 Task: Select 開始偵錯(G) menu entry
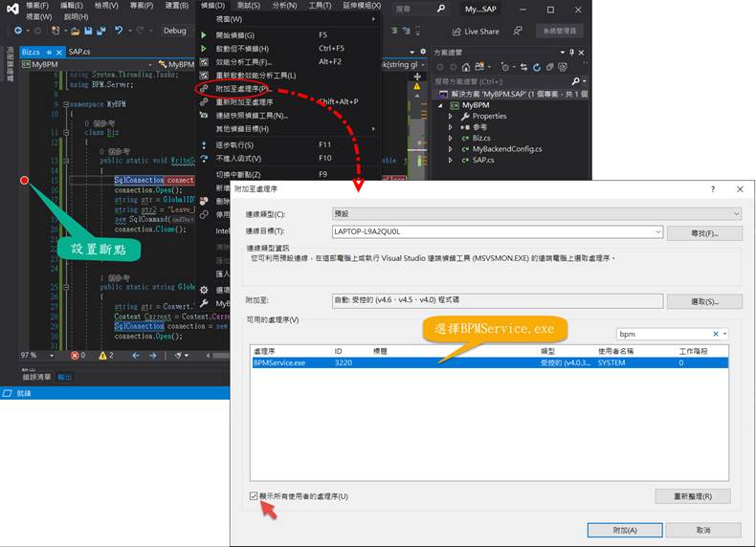288,35
